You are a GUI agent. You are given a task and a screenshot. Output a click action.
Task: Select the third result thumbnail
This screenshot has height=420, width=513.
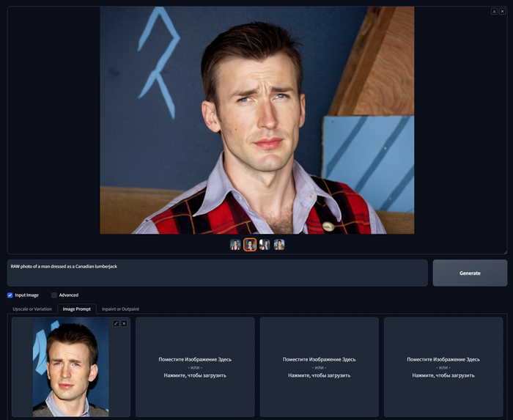click(265, 244)
